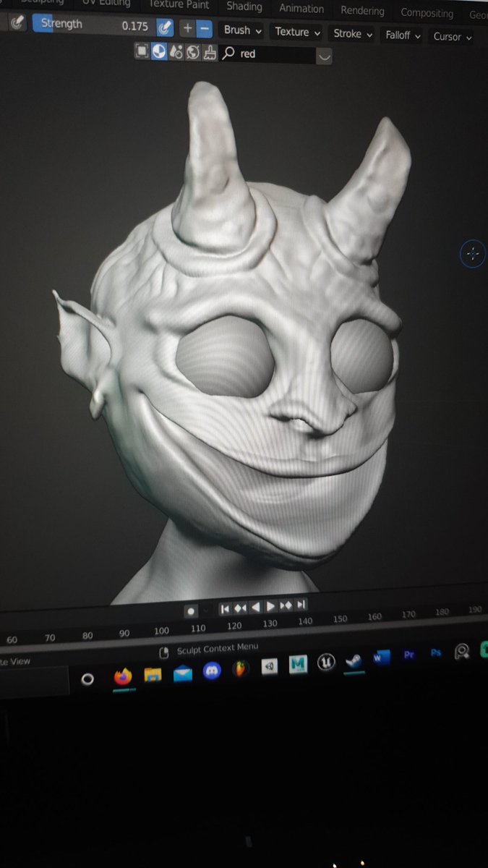This screenshot has width=488, height=868.
Task: Select the plus (Add) brush direction button
Action: pyautogui.click(x=187, y=28)
